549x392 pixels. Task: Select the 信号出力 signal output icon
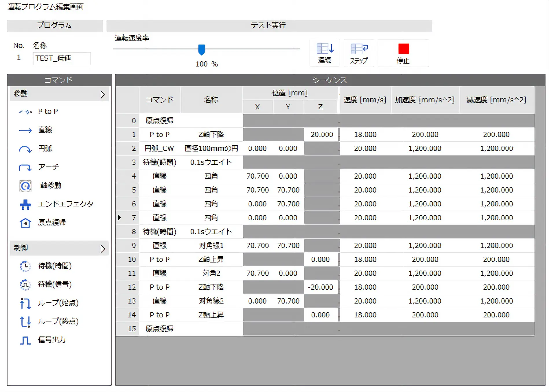click(x=25, y=340)
